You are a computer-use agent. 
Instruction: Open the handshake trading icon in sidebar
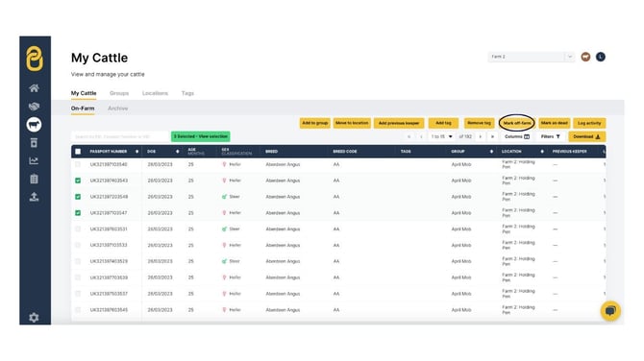[x=34, y=107]
